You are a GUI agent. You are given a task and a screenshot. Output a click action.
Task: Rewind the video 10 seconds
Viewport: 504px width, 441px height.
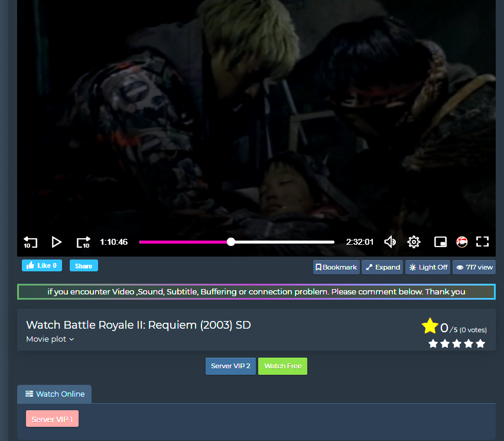(x=30, y=242)
